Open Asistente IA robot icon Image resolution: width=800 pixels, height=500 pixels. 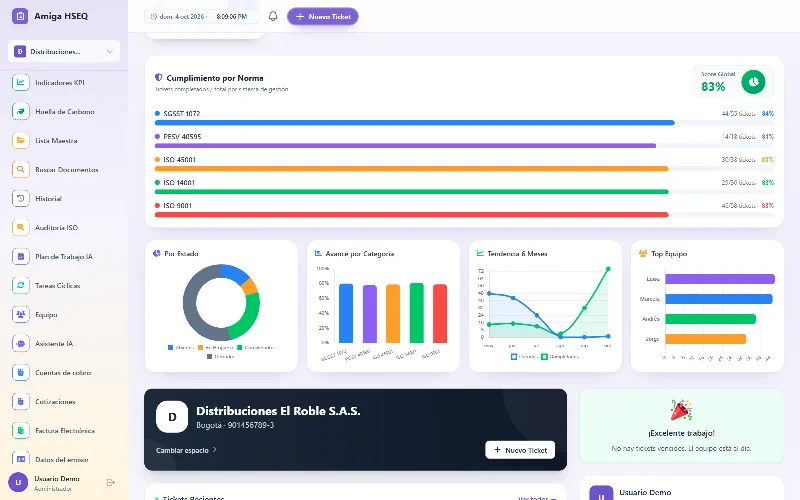point(20,344)
